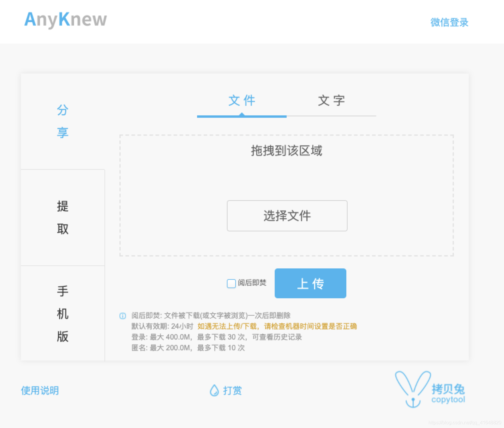Switch to the 文字 tab

331,101
